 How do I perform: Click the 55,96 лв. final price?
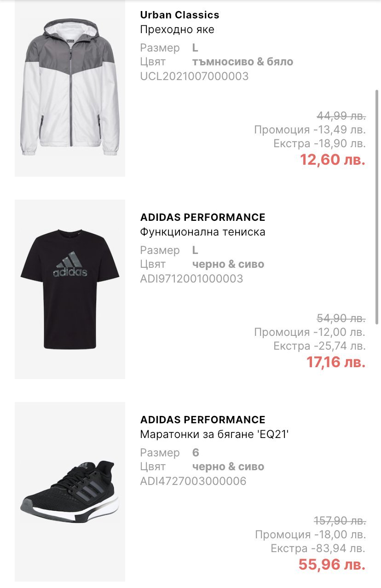click(332, 565)
